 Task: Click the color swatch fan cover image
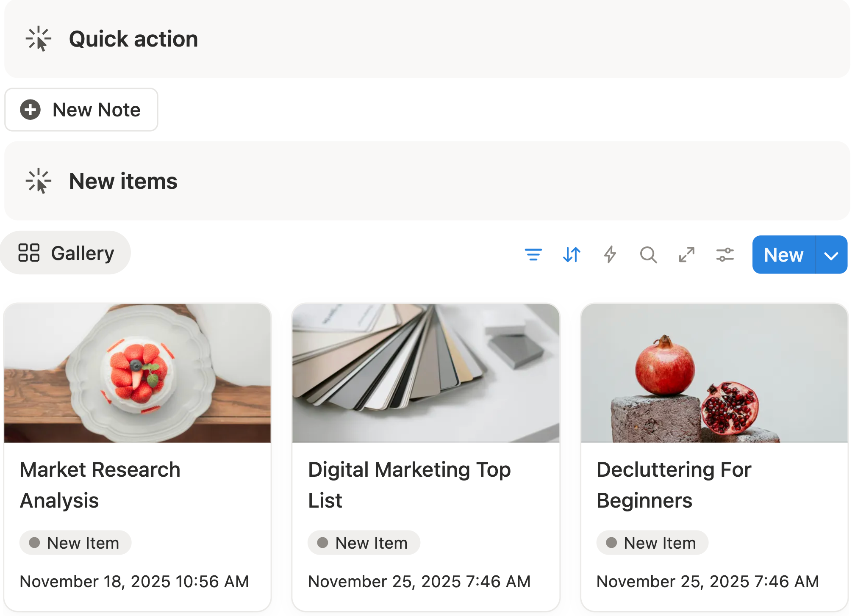(x=426, y=373)
